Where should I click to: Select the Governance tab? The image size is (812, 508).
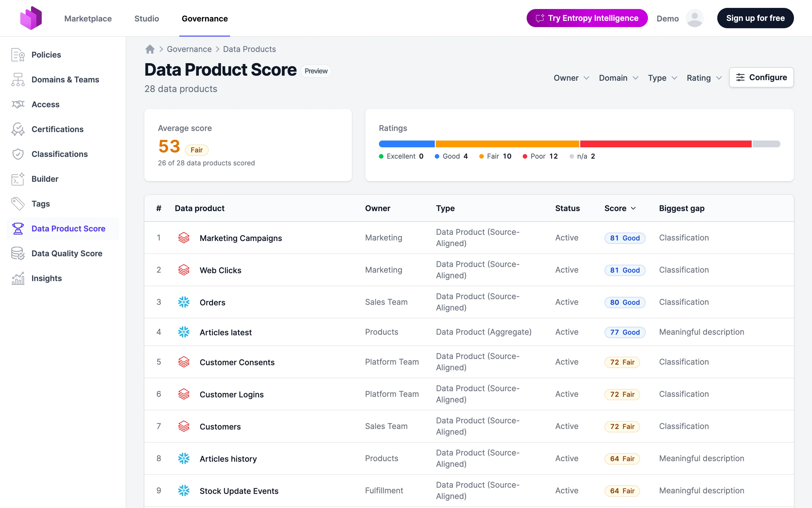point(205,18)
